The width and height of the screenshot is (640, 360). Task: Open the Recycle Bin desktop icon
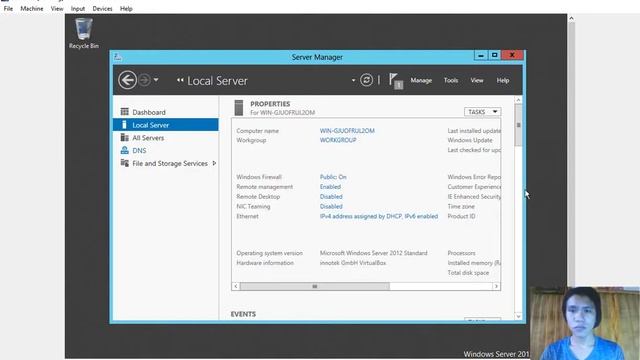(84, 33)
